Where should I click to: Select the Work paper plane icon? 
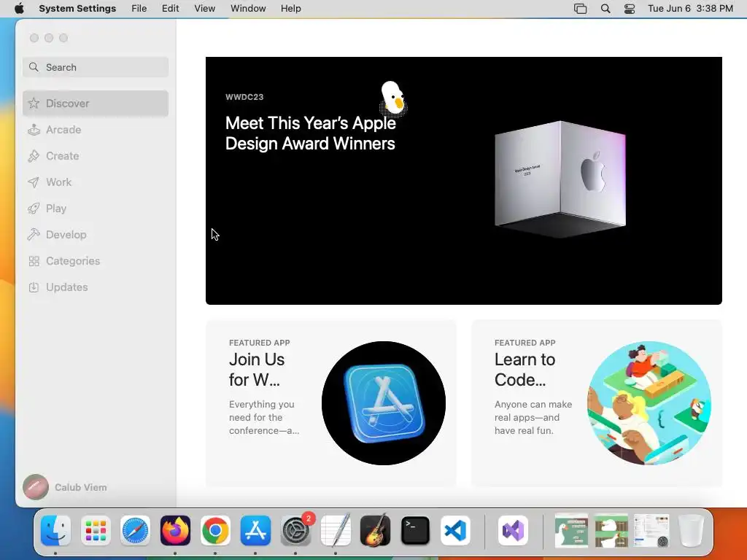(x=34, y=182)
